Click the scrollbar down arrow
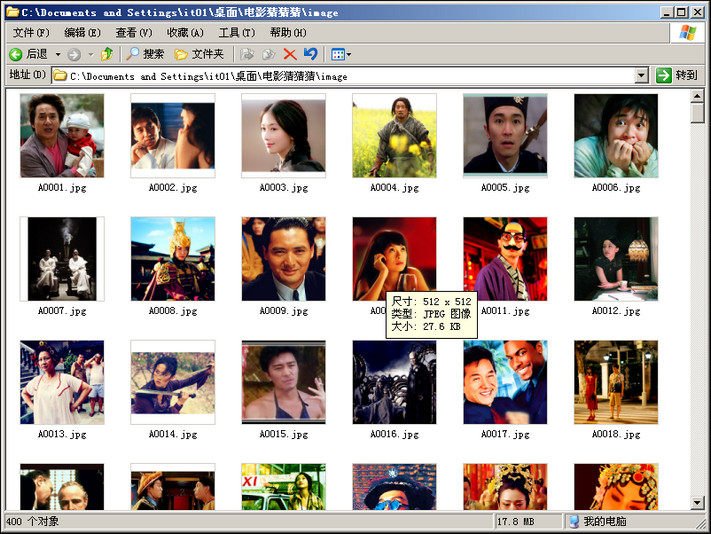The image size is (711, 534). click(x=697, y=502)
